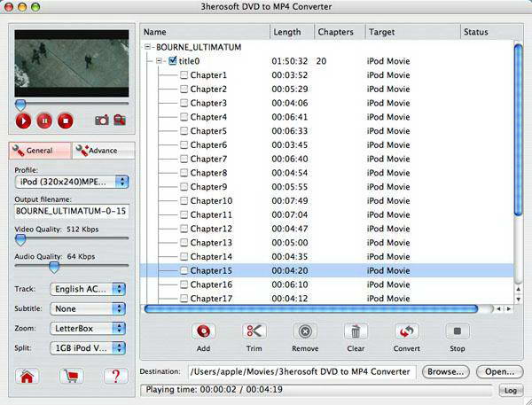The image size is (532, 405).
Task: Open the home page icon
Action: 27,376
